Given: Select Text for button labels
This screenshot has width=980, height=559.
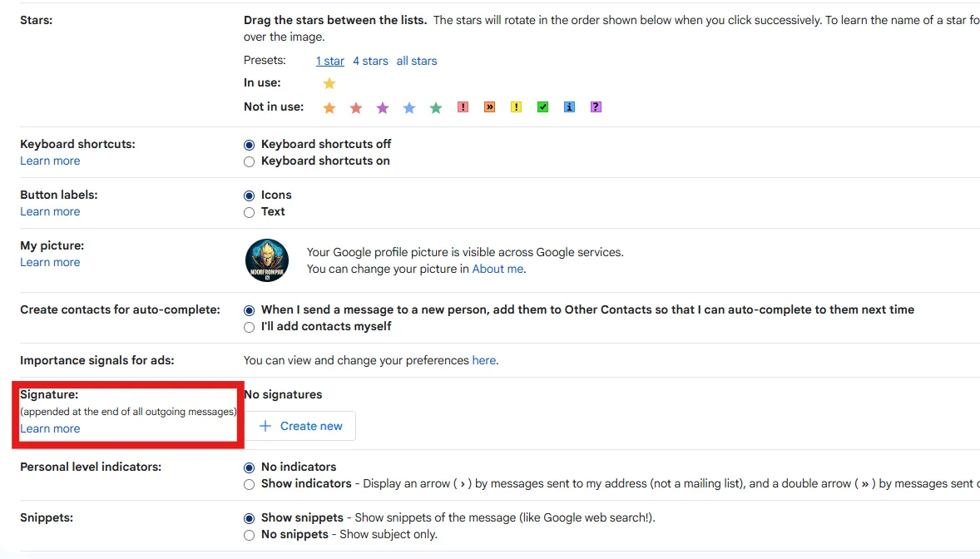Looking at the screenshot, I should tap(249, 212).
